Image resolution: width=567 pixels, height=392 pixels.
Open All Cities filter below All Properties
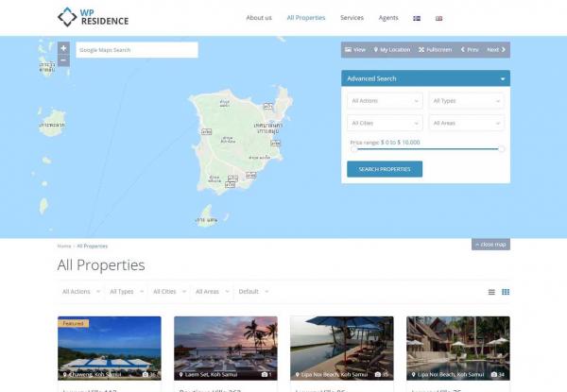169,292
